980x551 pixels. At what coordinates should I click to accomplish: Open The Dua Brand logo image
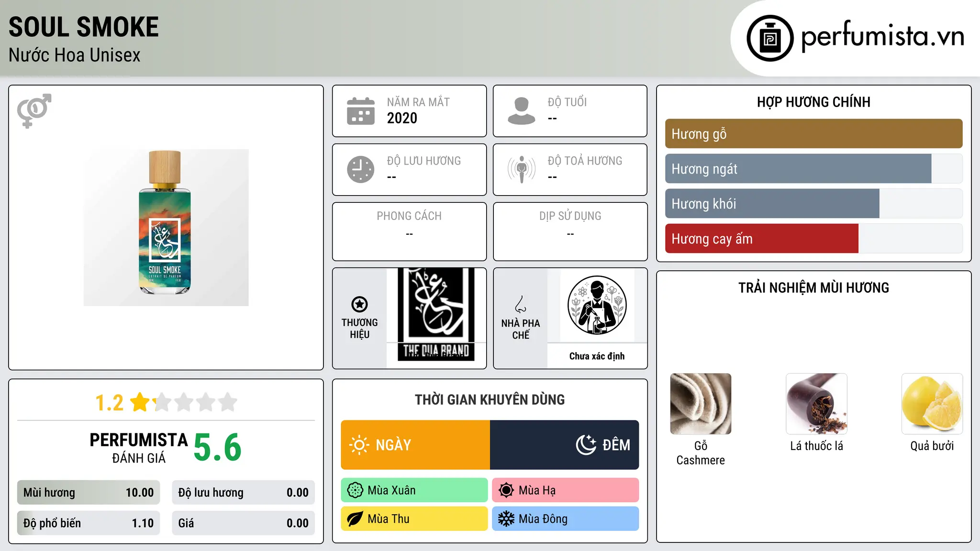(x=436, y=314)
